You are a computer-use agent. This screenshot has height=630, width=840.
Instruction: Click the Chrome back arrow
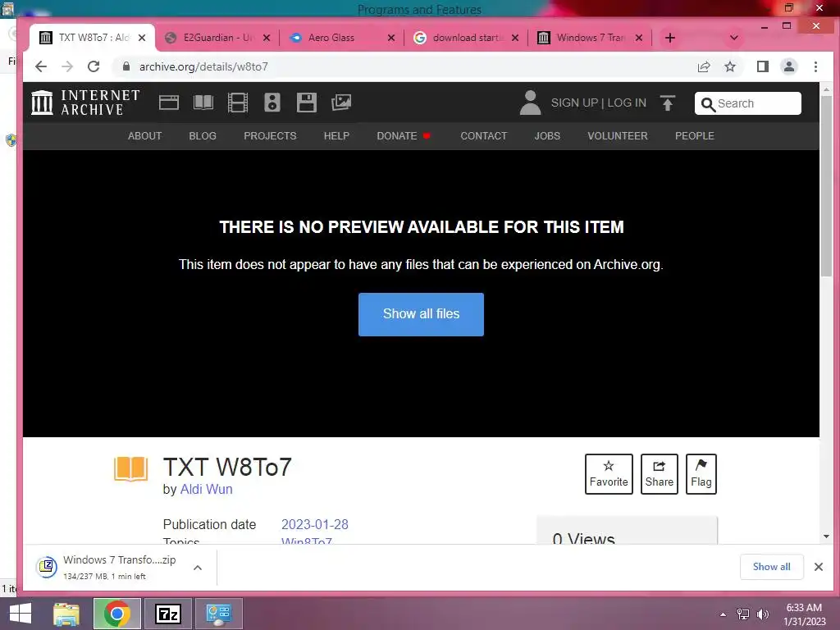(41, 66)
